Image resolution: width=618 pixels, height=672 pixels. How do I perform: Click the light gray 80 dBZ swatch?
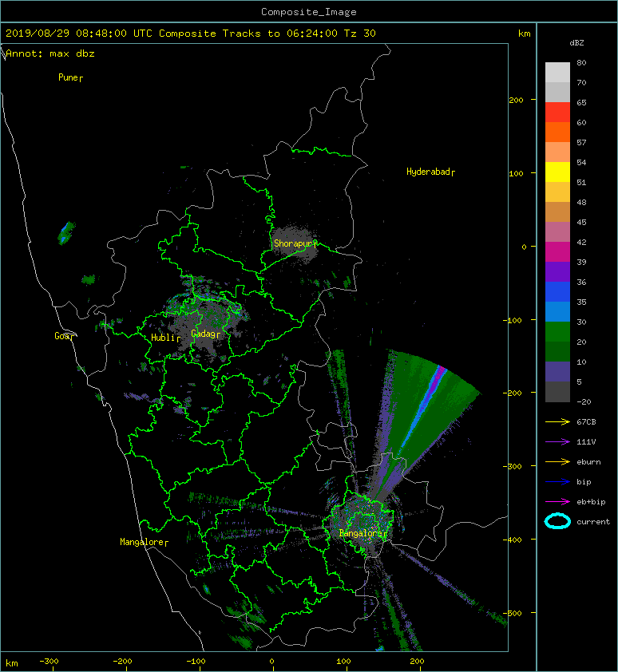557,72
